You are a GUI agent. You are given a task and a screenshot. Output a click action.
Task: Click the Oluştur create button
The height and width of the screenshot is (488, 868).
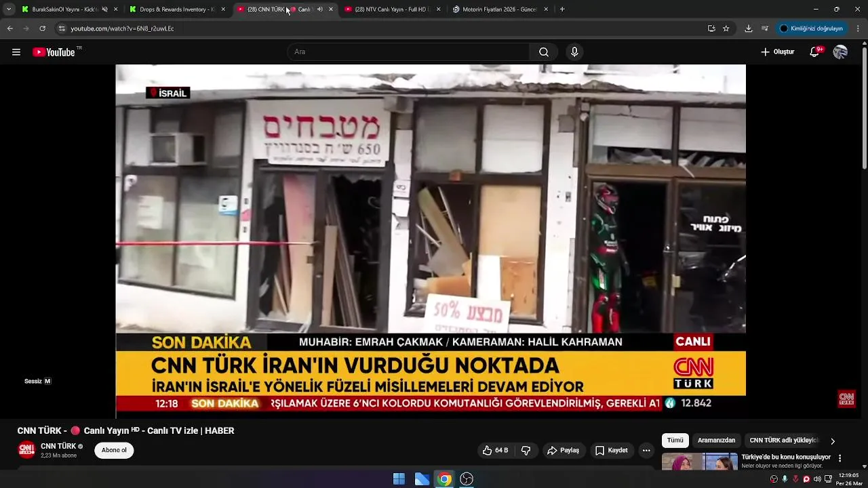point(778,52)
